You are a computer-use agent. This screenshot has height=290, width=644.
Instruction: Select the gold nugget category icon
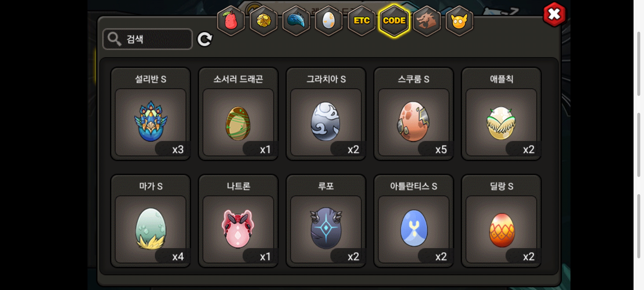pos(264,21)
